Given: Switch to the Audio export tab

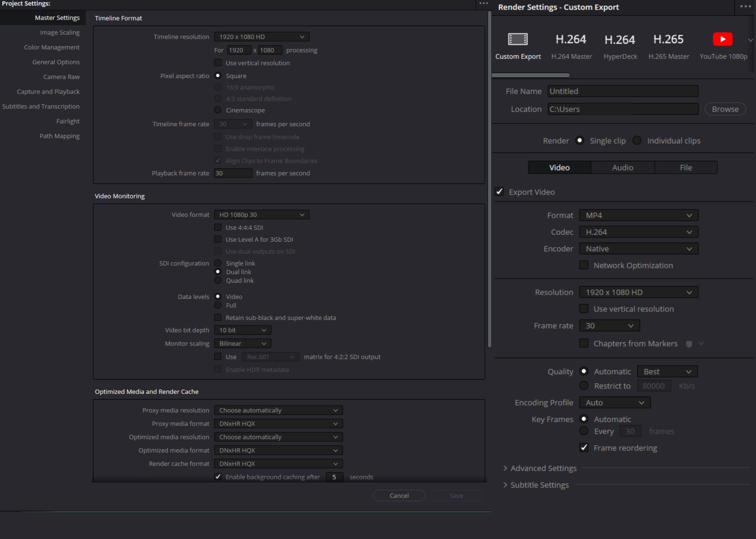Looking at the screenshot, I should [621, 167].
